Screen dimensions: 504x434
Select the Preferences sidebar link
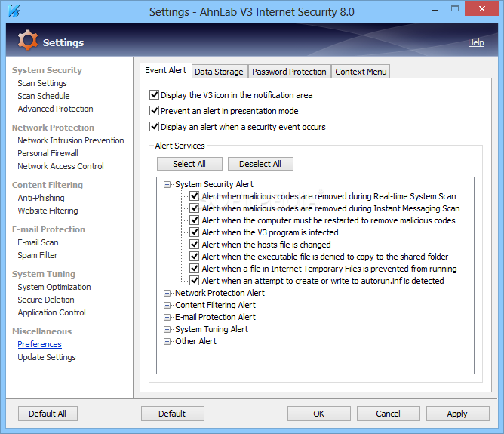point(39,344)
